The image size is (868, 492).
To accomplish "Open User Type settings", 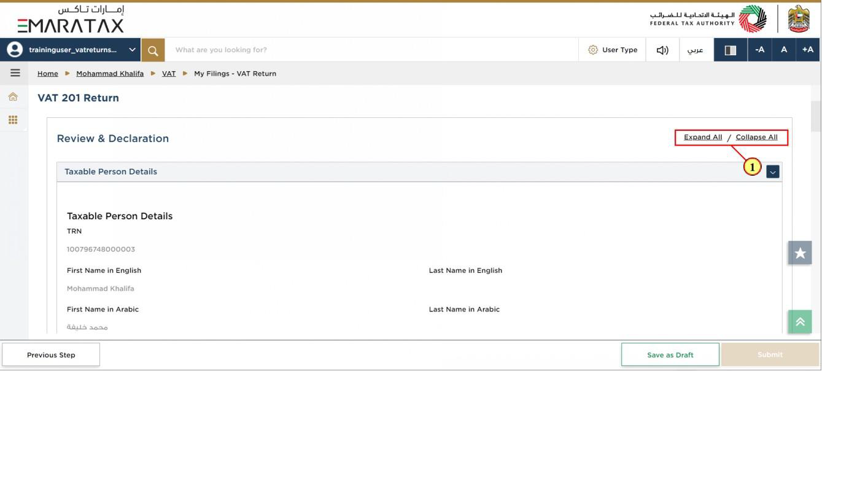I will coord(613,50).
